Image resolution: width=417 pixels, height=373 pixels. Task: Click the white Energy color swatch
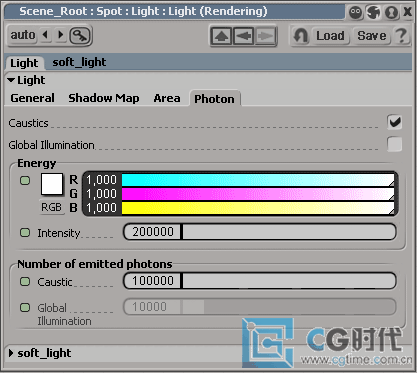click(x=52, y=184)
